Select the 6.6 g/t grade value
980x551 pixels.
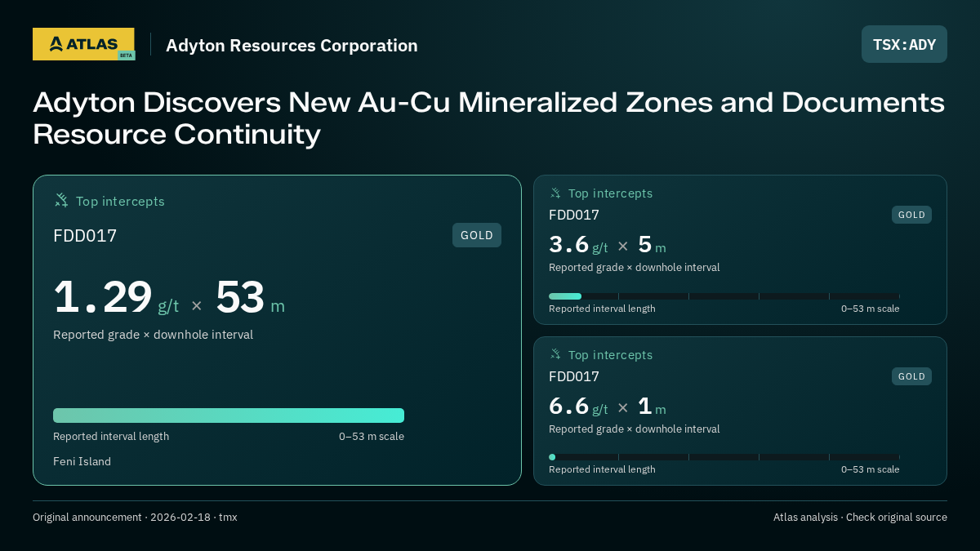click(578, 407)
